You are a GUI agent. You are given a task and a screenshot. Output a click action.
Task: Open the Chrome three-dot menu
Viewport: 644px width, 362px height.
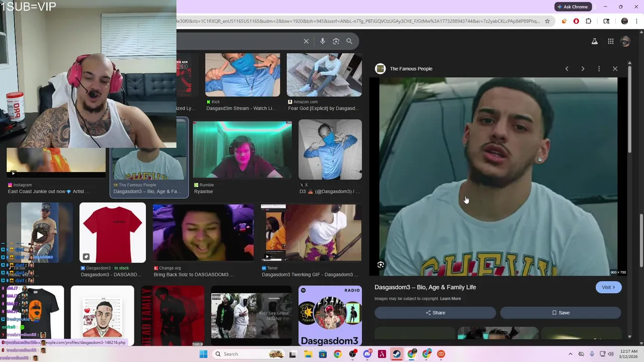click(x=637, y=21)
